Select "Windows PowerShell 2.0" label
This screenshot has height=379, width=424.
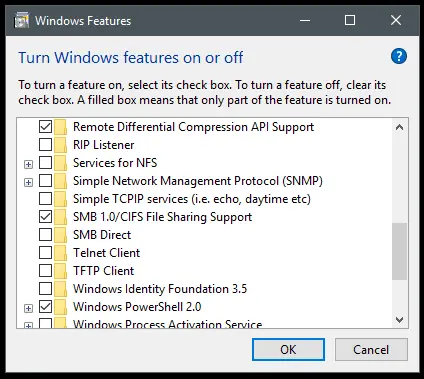137,307
